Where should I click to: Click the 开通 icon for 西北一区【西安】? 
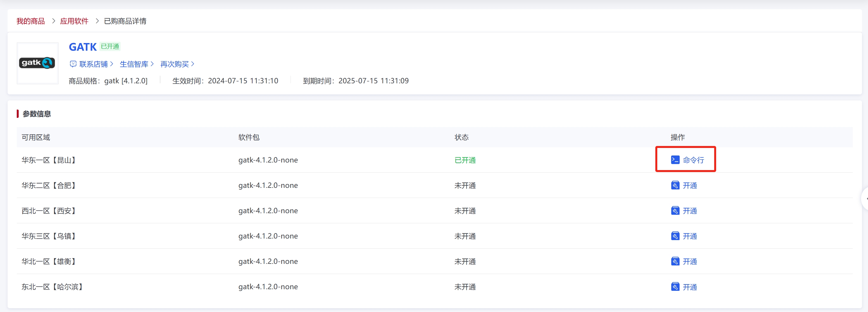coord(675,210)
